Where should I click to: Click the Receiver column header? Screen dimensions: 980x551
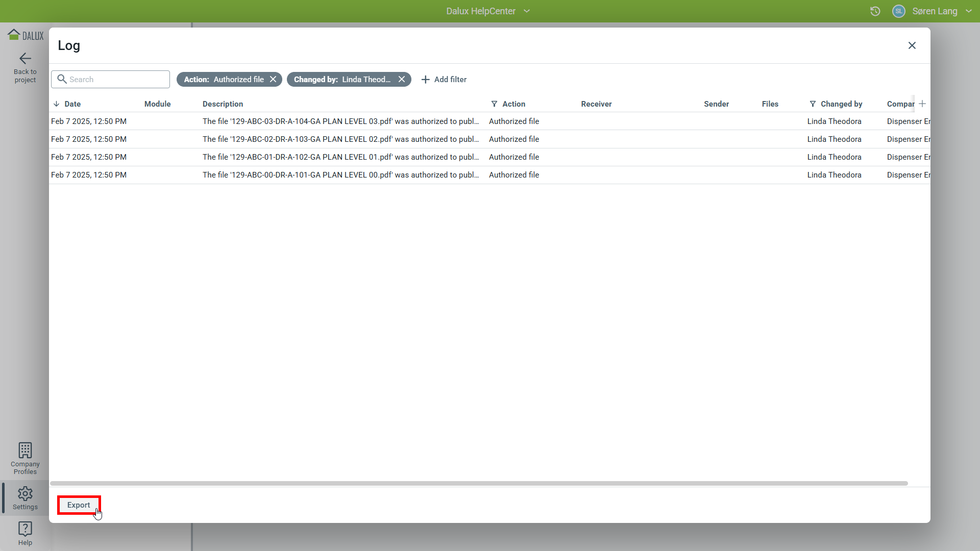(x=596, y=104)
